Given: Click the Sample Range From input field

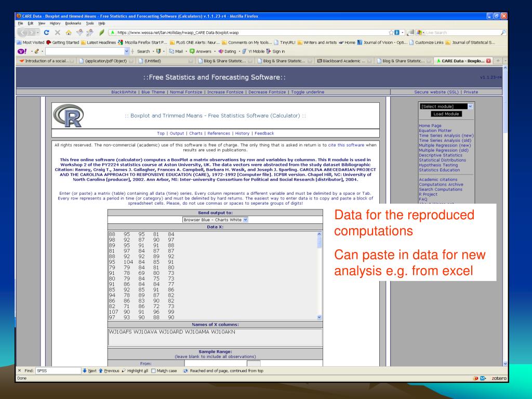Looking at the screenshot, I should [216, 363].
